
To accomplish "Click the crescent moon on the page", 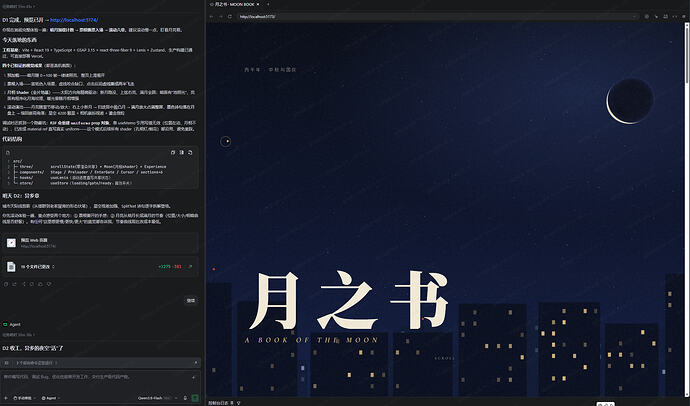I will point(630,101).
